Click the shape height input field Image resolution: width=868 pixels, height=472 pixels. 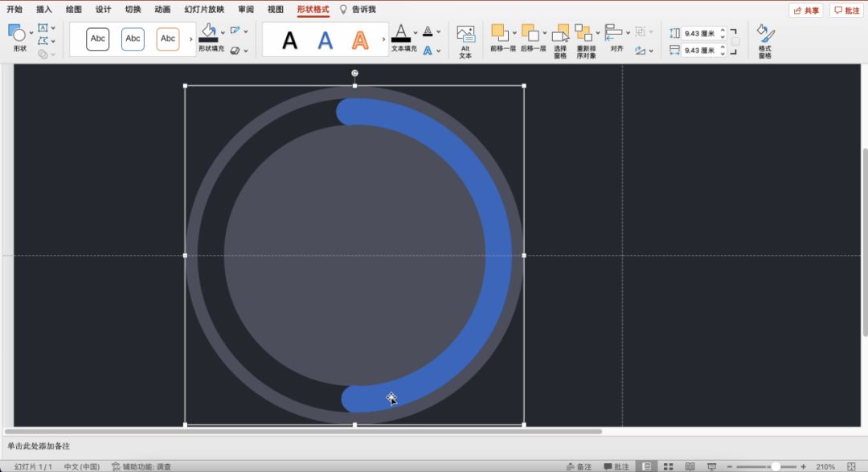pyautogui.click(x=700, y=33)
